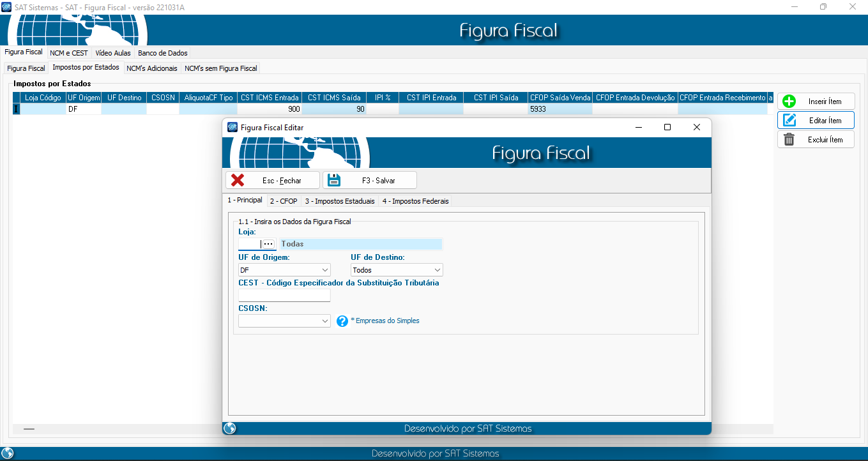Screen dimensions: 868x461
Task: Select the grid row with UF Origem DF
Action: click(83, 109)
